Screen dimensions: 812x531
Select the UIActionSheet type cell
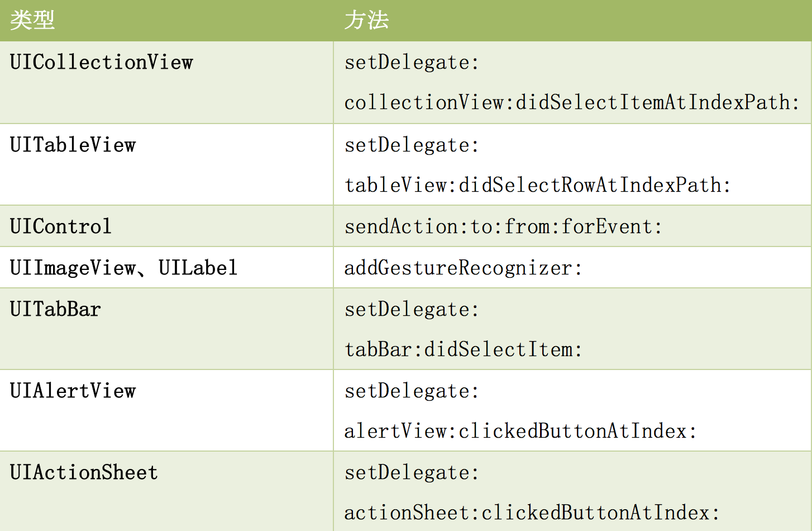(x=84, y=472)
